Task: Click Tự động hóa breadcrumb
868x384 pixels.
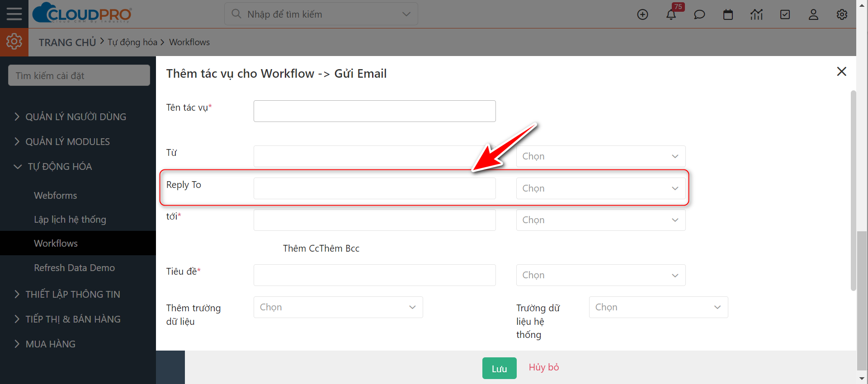Action: (132, 42)
